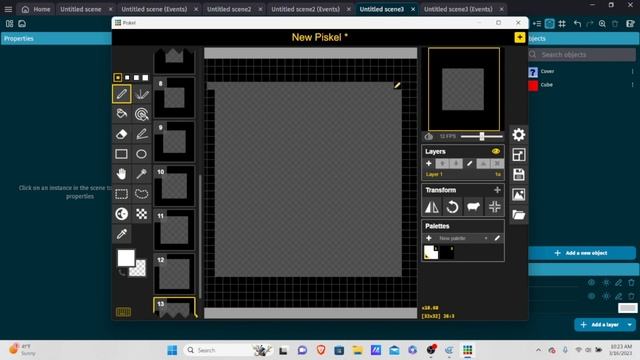640x360 pixels.
Task: Select the Rectangle selection tool
Action: [122, 194]
